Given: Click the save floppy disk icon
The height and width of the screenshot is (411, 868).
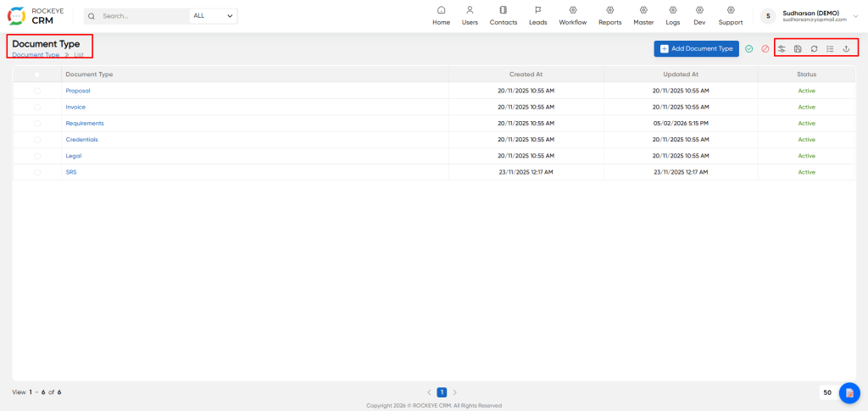Looking at the screenshot, I should [x=798, y=48].
